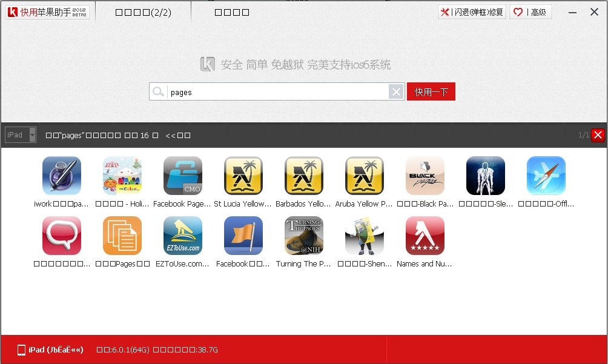Clear the search box text
This screenshot has height=364, width=608.
coord(396,92)
